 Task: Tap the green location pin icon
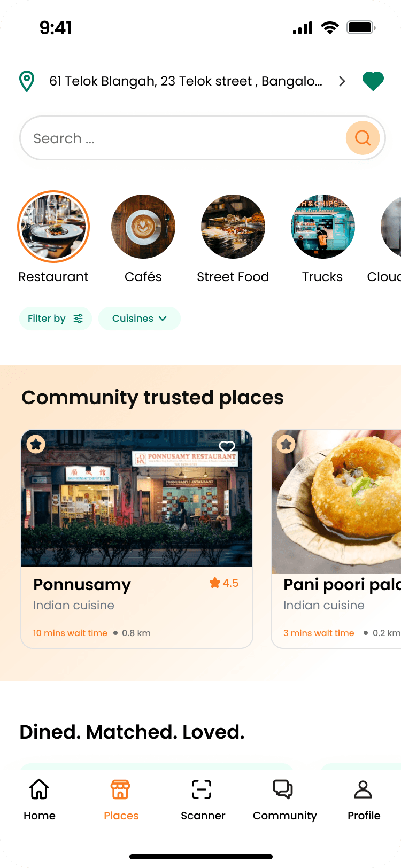pos(27,81)
